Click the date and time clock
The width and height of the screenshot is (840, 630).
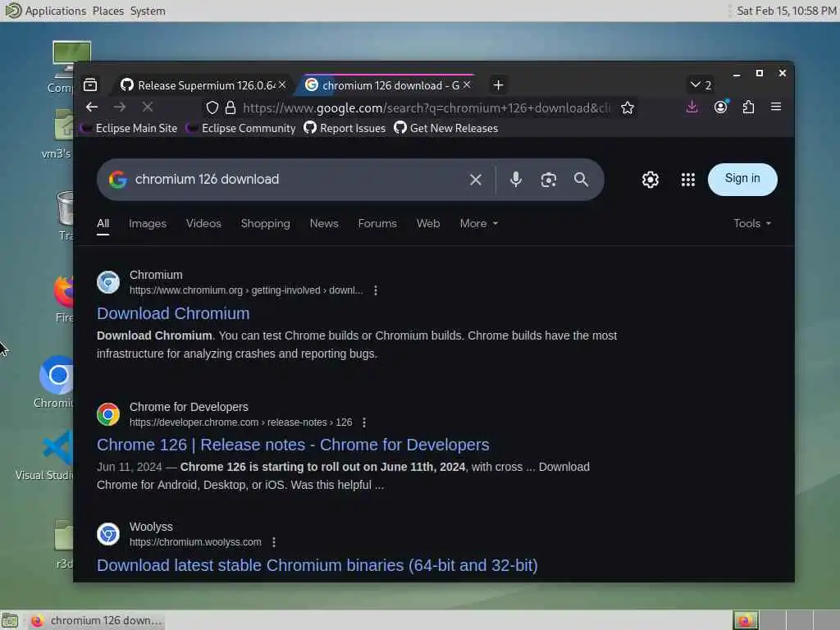click(786, 11)
